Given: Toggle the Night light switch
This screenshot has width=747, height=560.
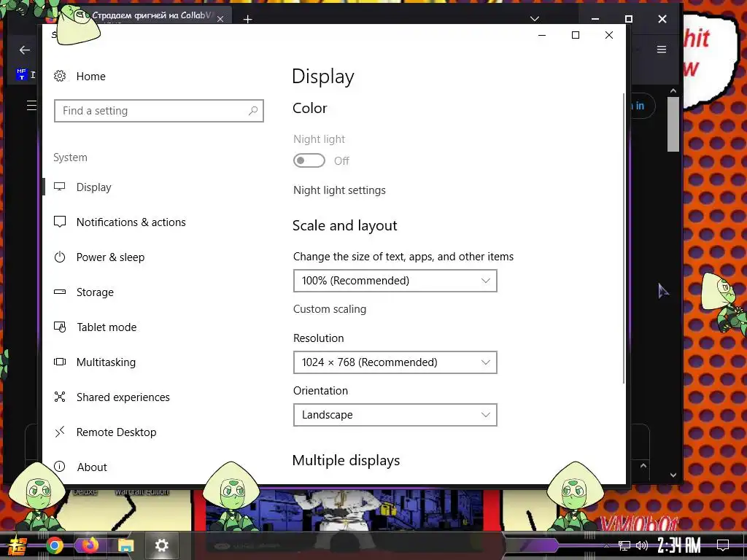Looking at the screenshot, I should pyautogui.click(x=309, y=160).
